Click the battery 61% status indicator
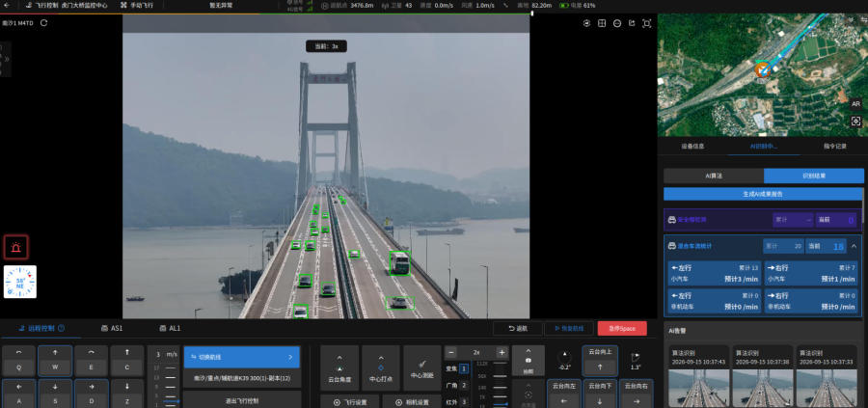Screen dimensions: 868x408 point(577,6)
